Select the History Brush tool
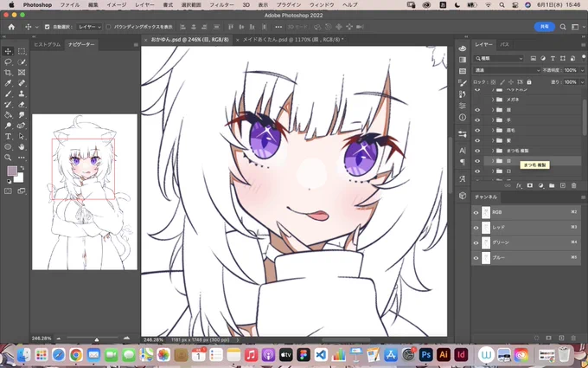This screenshot has width=588, height=368. (8, 105)
